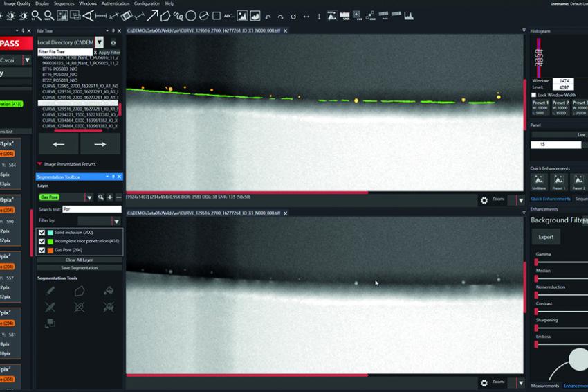Select the circle annotation tool
This screenshot has height=392, width=588.
click(x=191, y=16)
